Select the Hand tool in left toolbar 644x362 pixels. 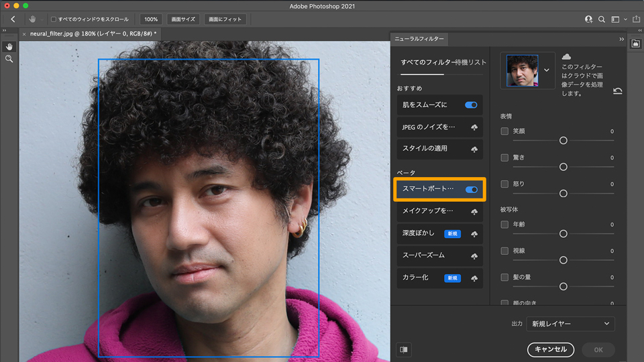pos(9,46)
